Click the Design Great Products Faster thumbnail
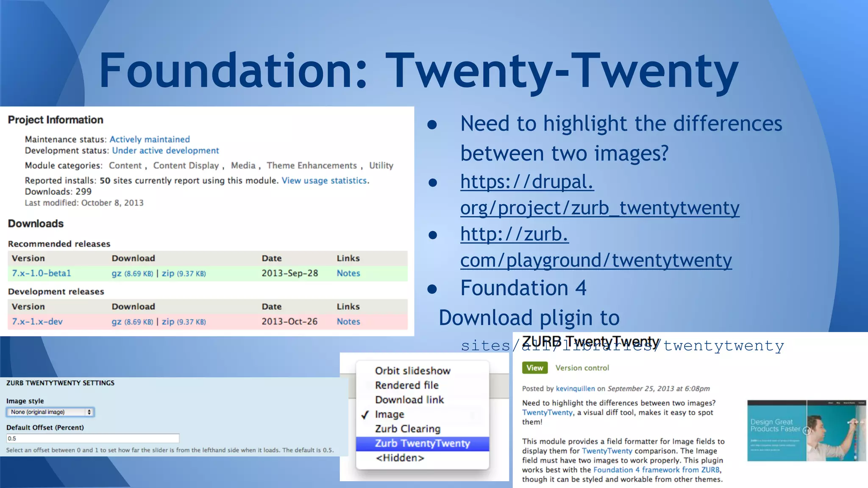868x488 pixels. tap(807, 430)
